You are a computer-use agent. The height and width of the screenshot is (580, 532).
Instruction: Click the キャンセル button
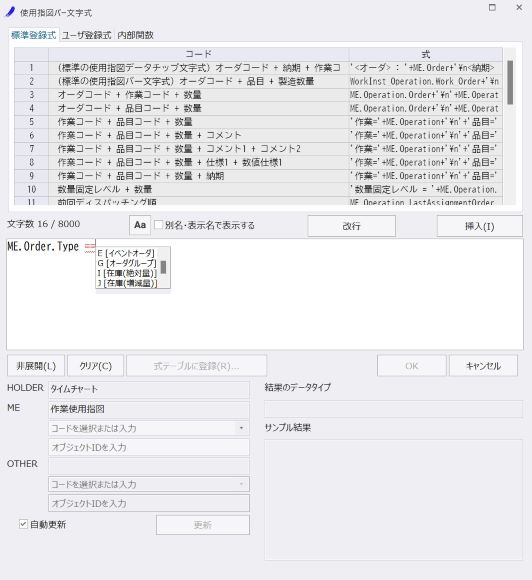(x=483, y=366)
